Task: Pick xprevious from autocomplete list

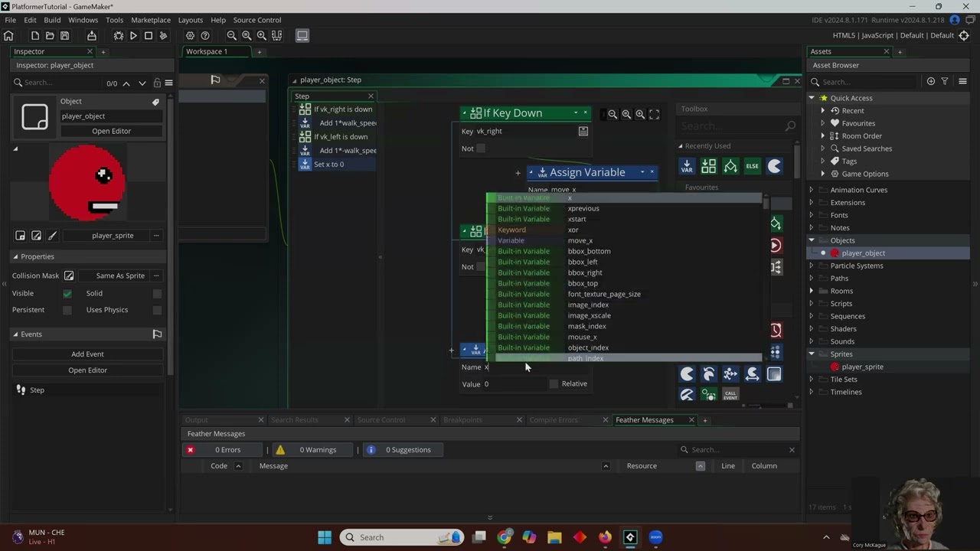Action: tap(583, 208)
